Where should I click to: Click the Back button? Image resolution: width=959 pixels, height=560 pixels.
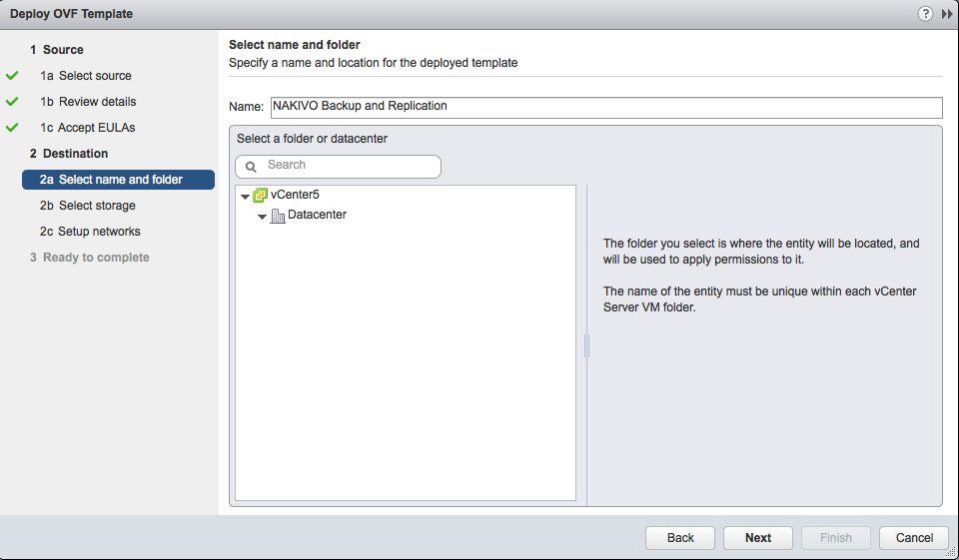click(x=680, y=538)
